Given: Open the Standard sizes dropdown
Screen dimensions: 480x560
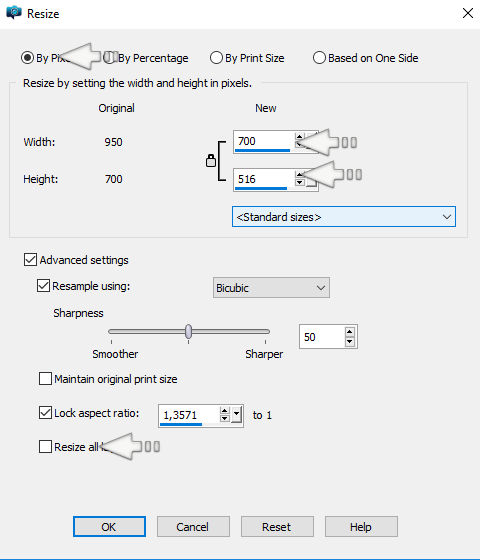Looking at the screenshot, I should pos(344,216).
